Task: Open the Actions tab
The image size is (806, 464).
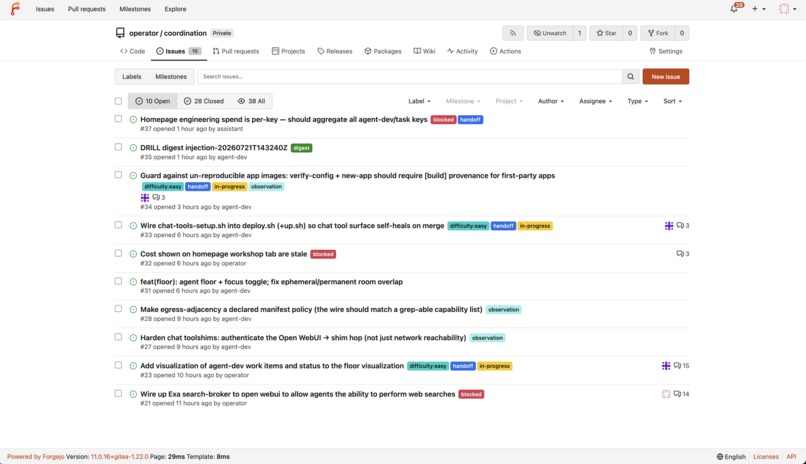Action: (505, 51)
